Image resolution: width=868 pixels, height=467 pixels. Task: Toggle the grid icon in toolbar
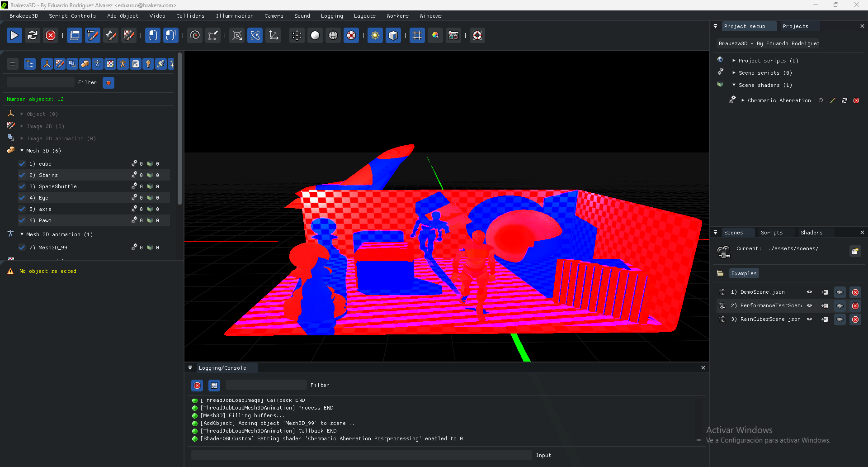pos(417,35)
